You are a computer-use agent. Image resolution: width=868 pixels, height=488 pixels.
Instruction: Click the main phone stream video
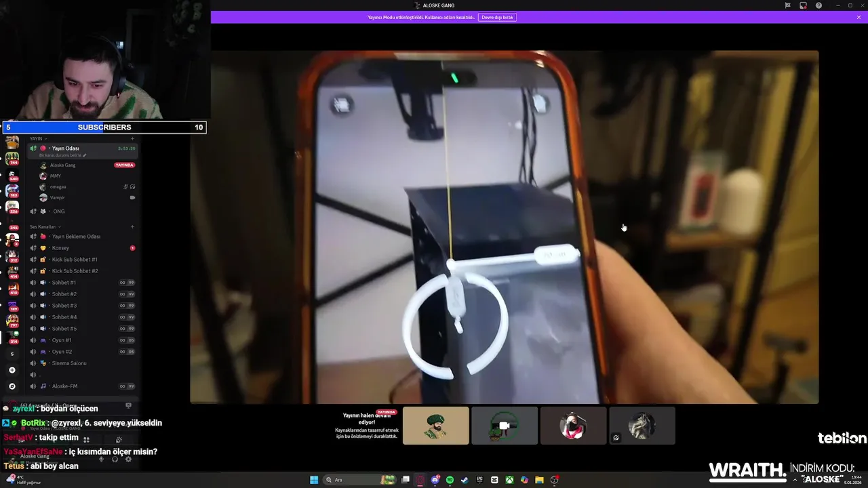pyautogui.click(x=504, y=227)
